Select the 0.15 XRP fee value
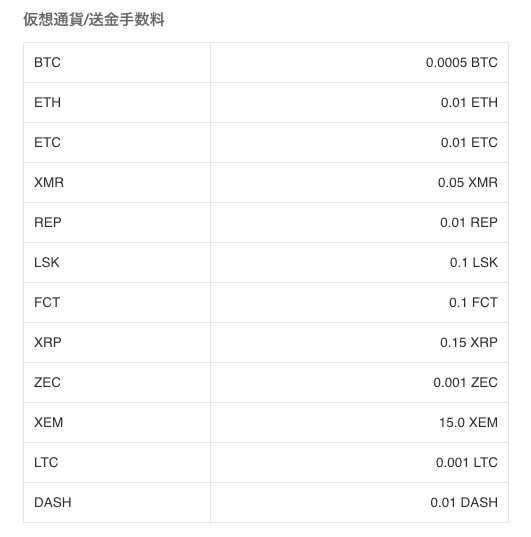Screen dimensions: 531x537 coord(469,342)
